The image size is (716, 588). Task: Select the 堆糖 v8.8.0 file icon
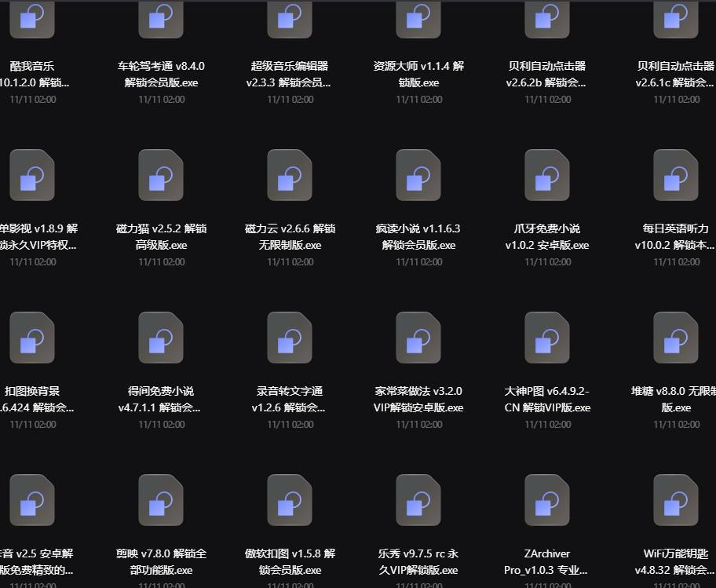pos(676,338)
